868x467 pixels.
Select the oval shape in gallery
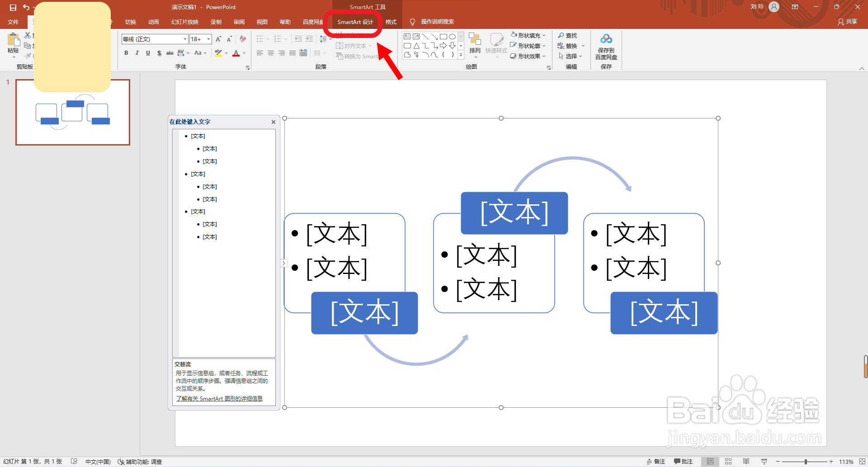pyautogui.click(x=452, y=37)
